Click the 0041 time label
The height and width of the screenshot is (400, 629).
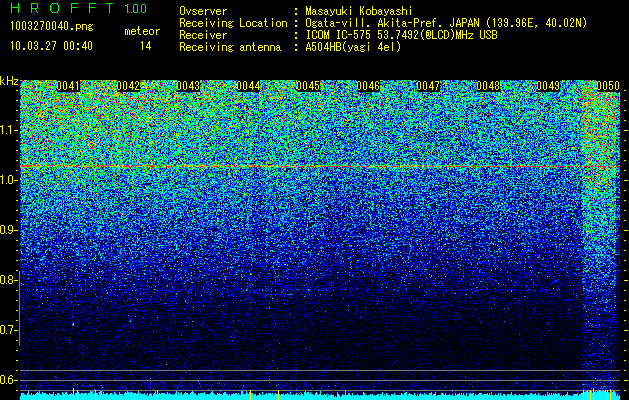click(x=68, y=86)
